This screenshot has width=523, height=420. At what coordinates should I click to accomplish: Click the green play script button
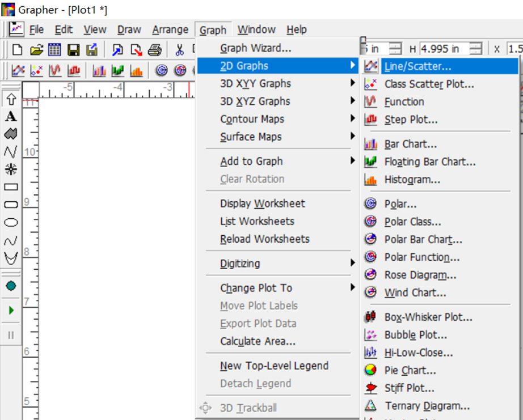click(11, 311)
